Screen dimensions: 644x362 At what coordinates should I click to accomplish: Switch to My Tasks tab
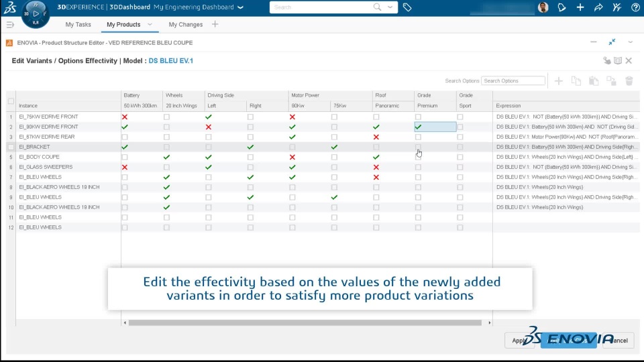[78, 25]
